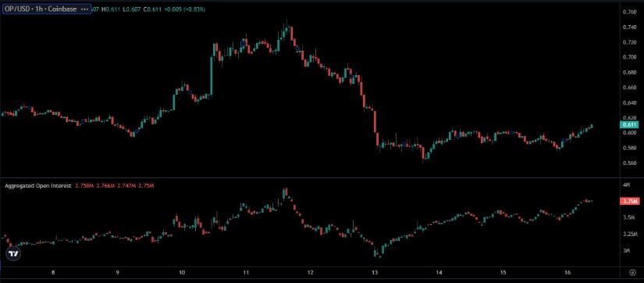Viewport: 644px width, 283px height.
Task: Click the 3.766M open interest value
Action: pyautogui.click(x=105, y=186)
